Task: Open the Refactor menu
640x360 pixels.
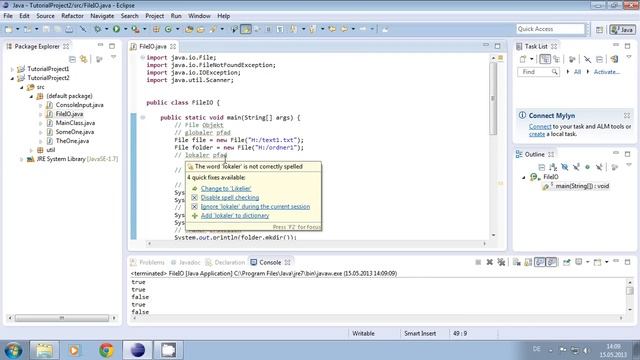Action: (x=72, y=16)
